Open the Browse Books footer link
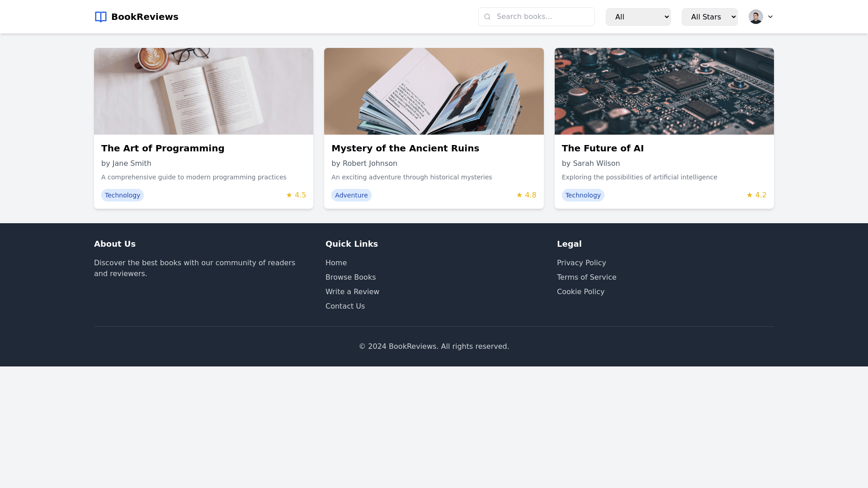868x488 pixels. click(350, 277)
